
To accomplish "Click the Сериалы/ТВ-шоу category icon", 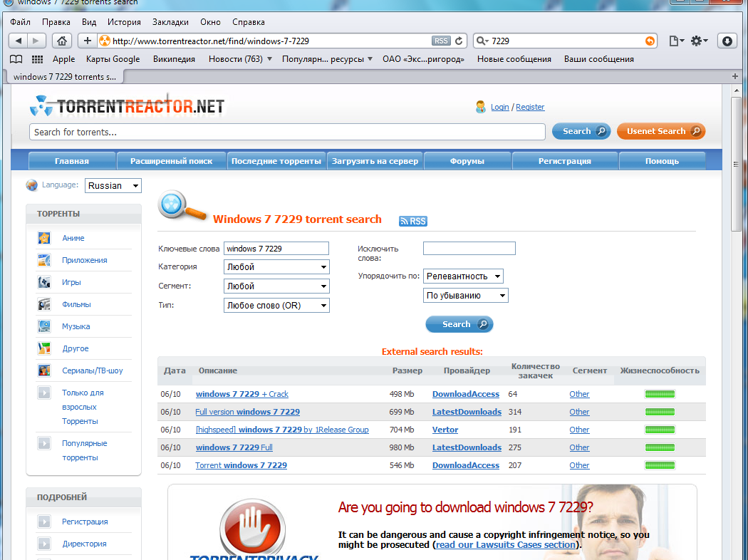I will [x=44, y=370].
